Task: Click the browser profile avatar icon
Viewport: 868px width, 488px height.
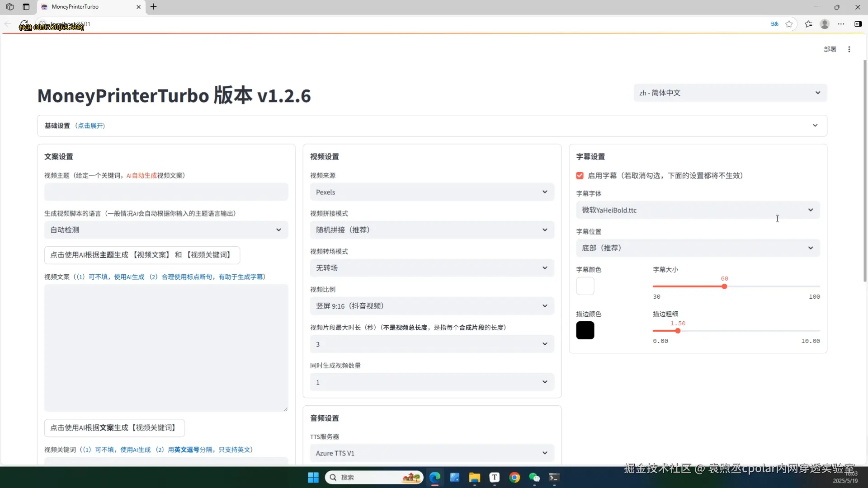Action: tap(825, 24)
